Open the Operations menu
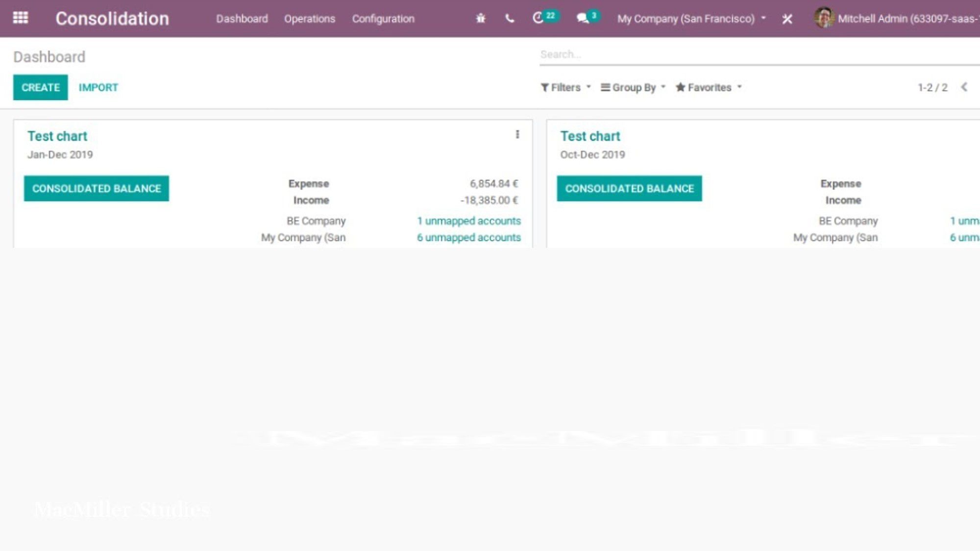980x551 pixels. tap(309, 19)
